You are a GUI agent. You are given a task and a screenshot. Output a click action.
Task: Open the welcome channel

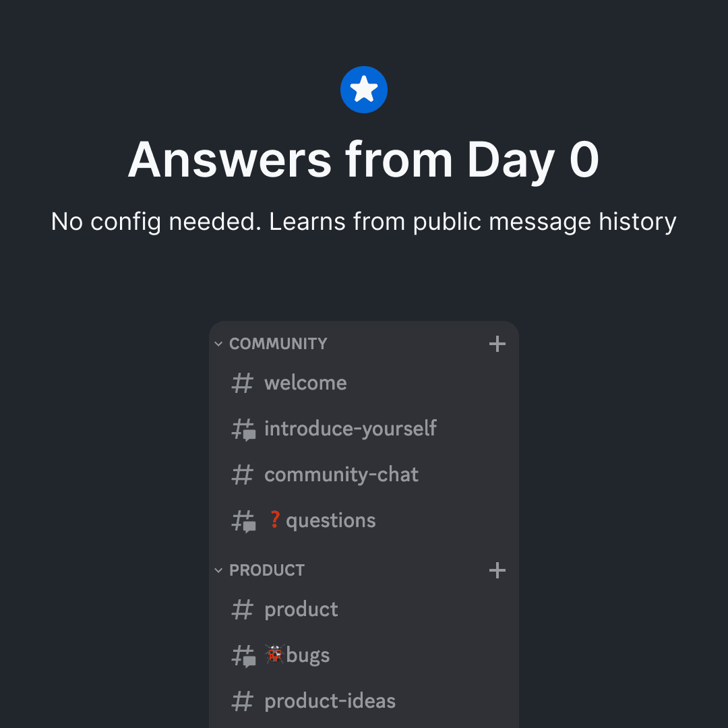coord(306,383)
